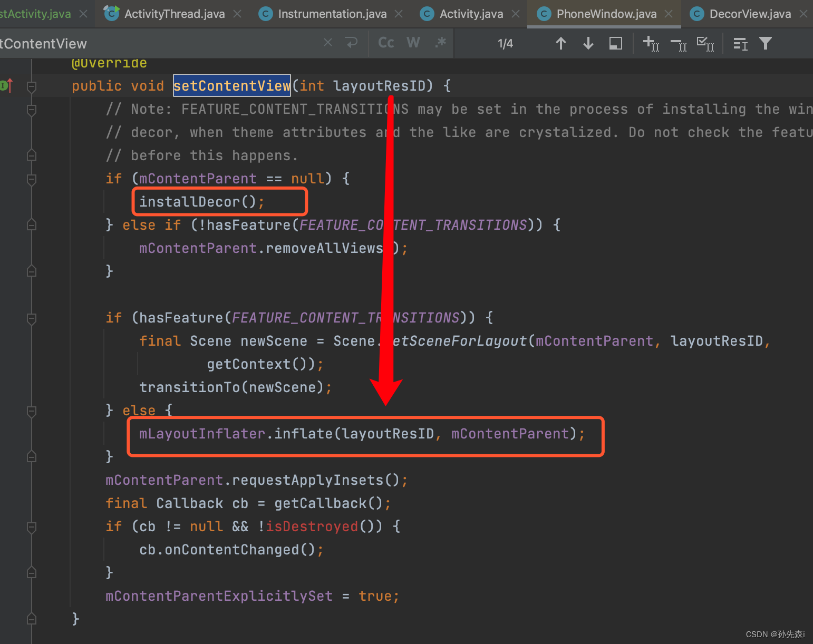813x644 pixels.
Task: Collapse the mContentParent null if-block
Action: pyautogui.click(x=32, y=179)
